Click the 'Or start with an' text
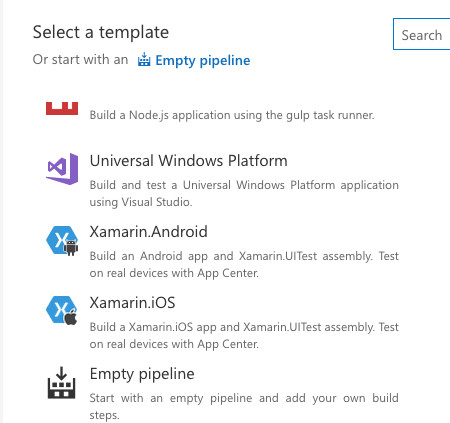 point(80,60)
